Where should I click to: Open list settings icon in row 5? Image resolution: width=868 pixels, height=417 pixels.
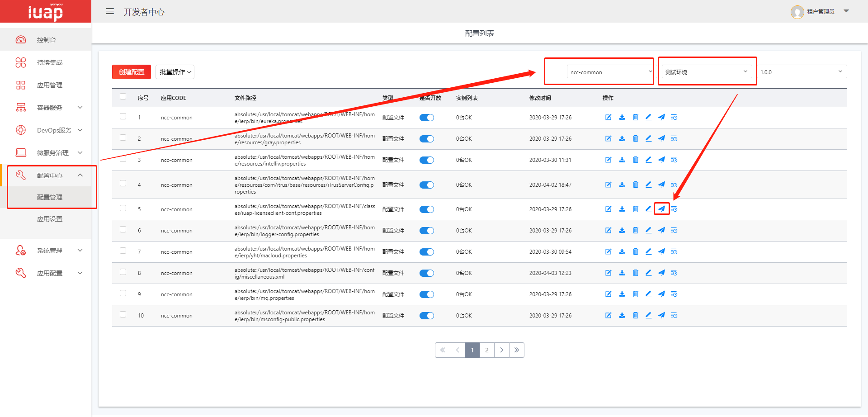674,209
